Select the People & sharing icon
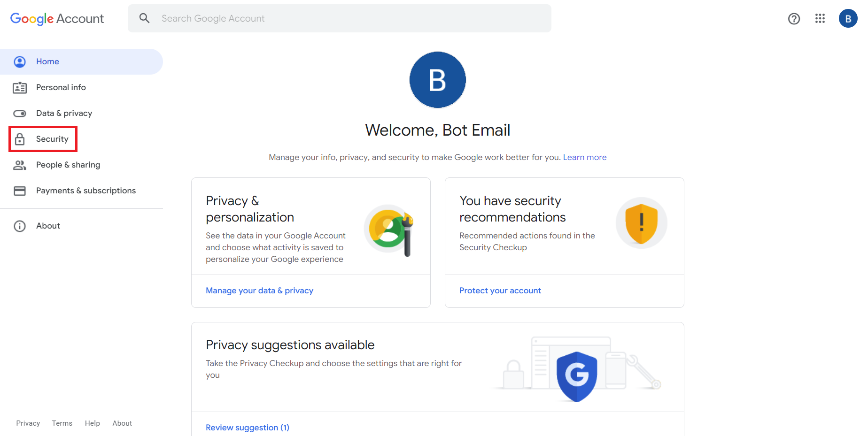Image resolution: width=868 pixels, height=436 pixels. point(20,165)
